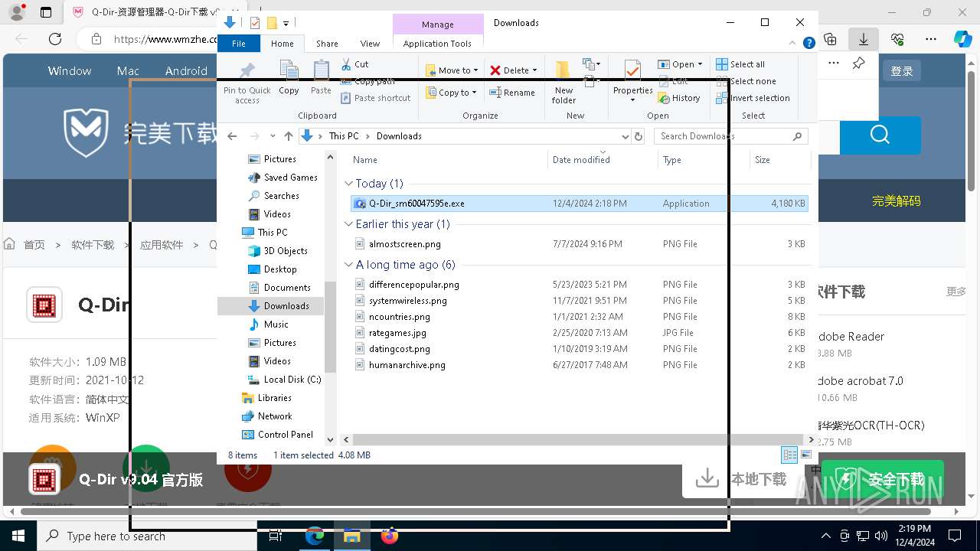Open the Application Tools tab
This screenshot has width=980, height=551.
[437, 44]
